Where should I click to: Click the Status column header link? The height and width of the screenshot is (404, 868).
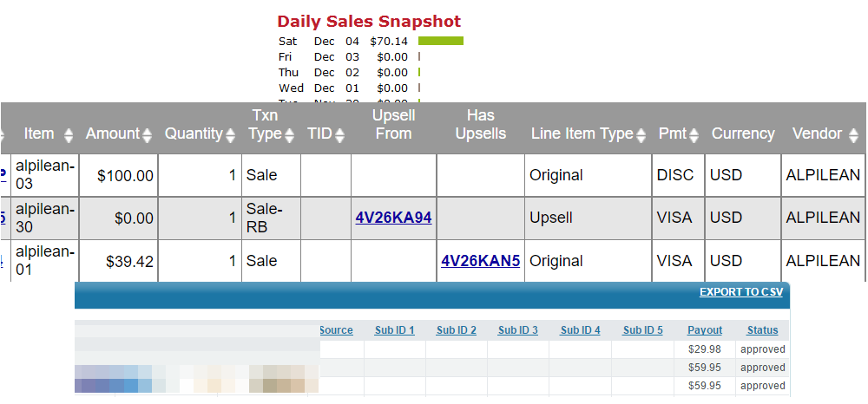(x=762, y=330)
